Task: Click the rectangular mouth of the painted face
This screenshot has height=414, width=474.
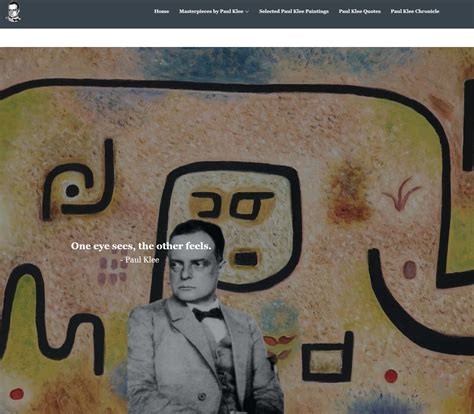Action: 246,258
